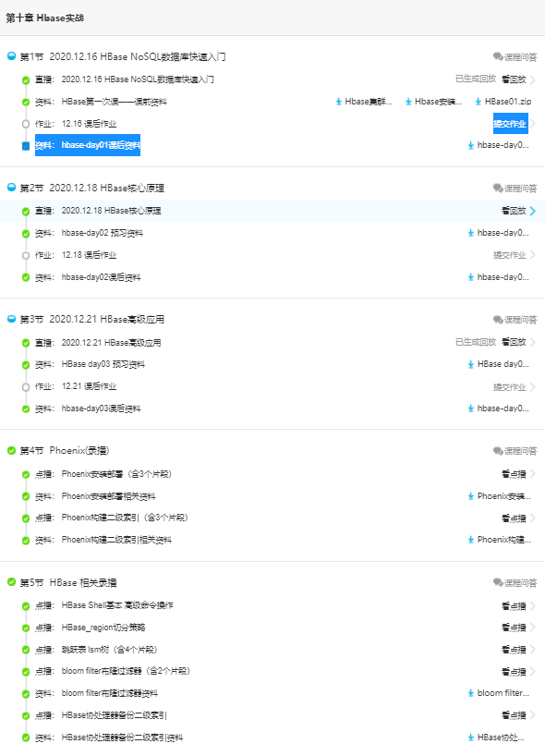Click download icon for Phoenix安装部署相关资料

pyautogui.click(x=471, y=496)
